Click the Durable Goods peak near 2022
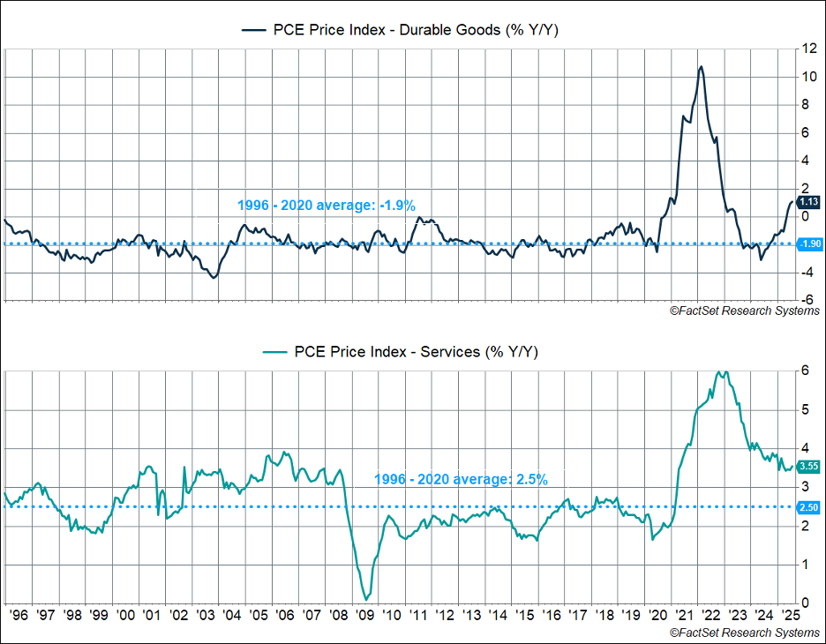This screenshot has width=826, height=644. click(700, 67)
